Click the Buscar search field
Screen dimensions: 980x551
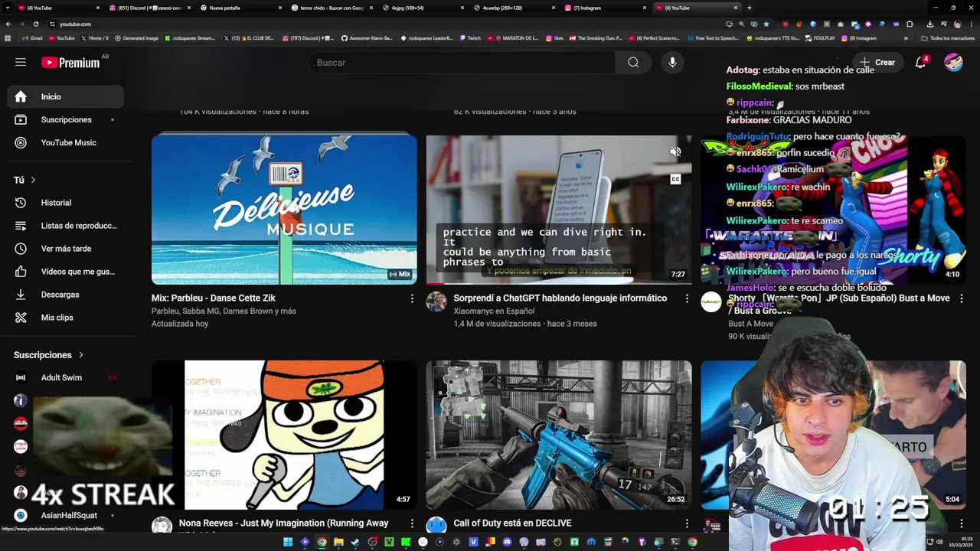pos(462,63)
